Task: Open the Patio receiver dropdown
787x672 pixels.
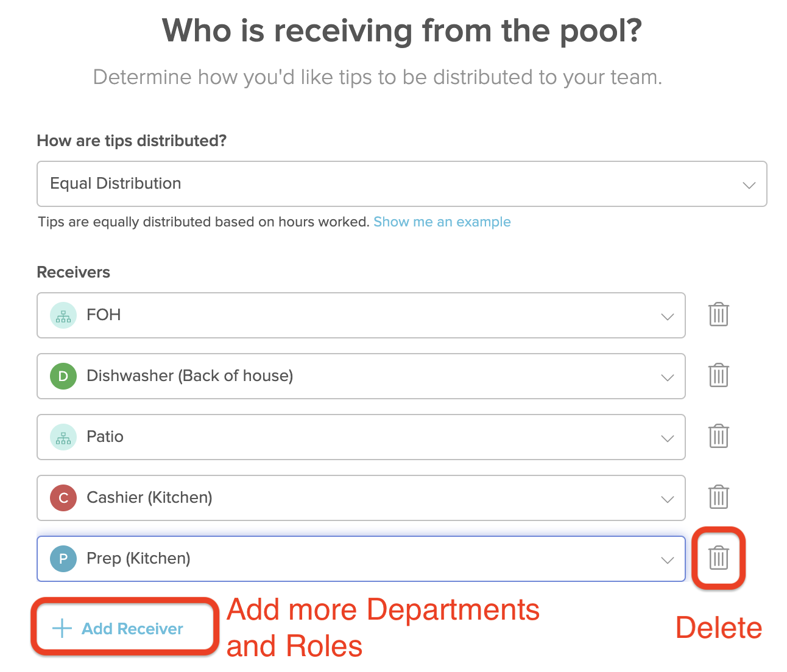Action: pos(667,437)
